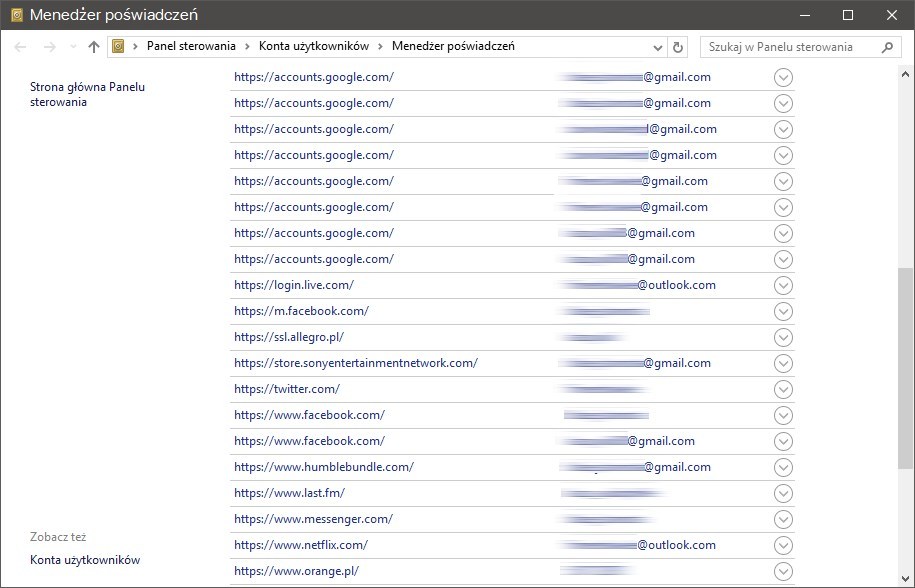Viewport: 915px width, 588px height.
Task: Expand breadcrumb arrow after 'Panel sterowania'
Action: coord(247,47)
